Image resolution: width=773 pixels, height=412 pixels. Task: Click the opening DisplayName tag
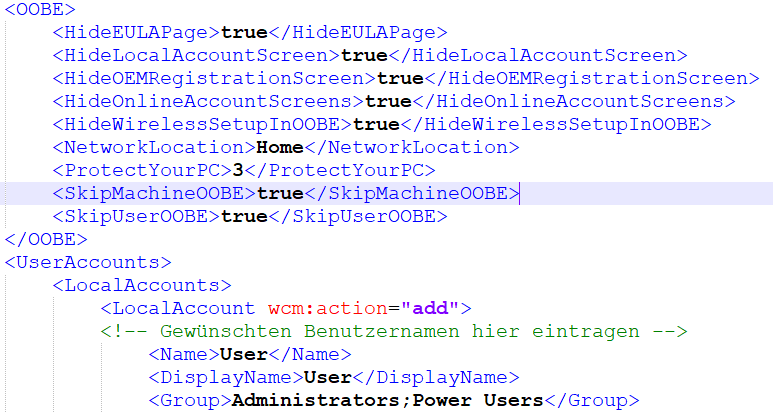coord(226,378)
